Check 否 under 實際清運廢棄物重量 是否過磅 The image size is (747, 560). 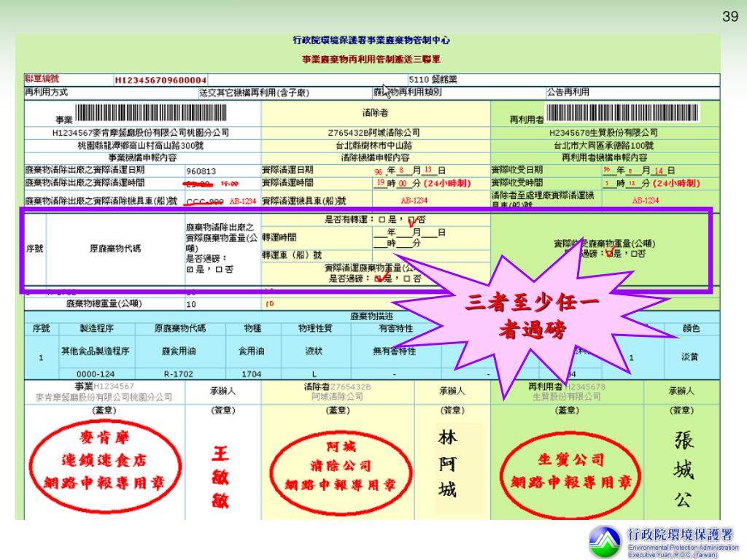(407, 279)
